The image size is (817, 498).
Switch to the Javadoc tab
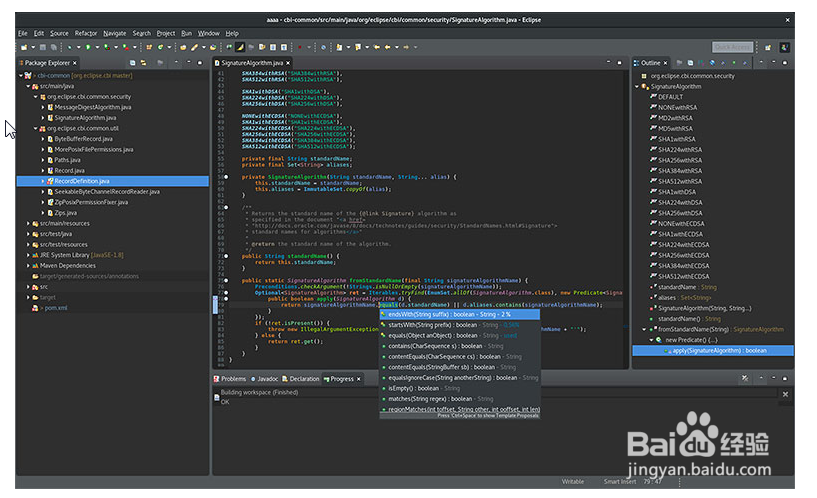coord(267,379)
